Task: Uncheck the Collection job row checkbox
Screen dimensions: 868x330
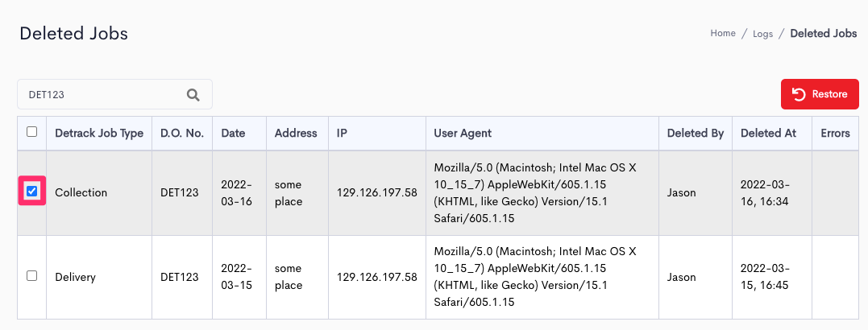Action: coord(32,192)
